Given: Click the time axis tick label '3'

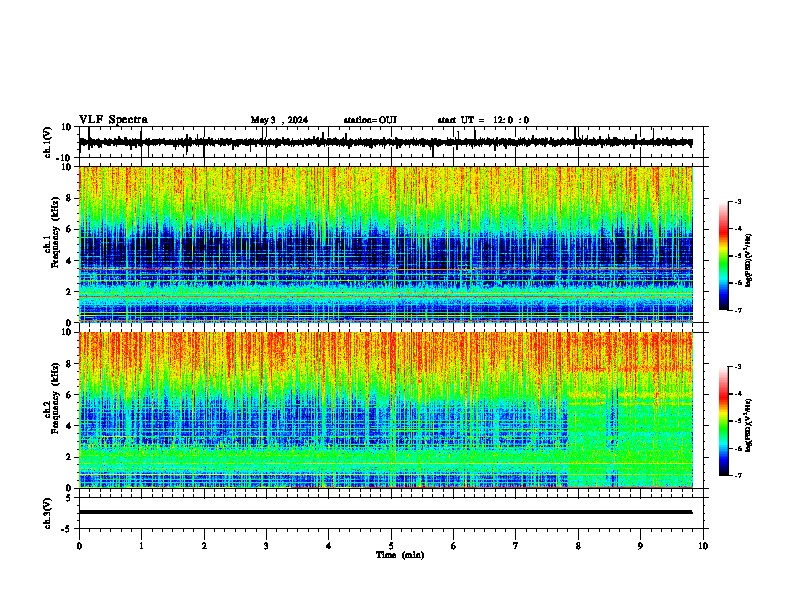Looking at the screenshot, I should click(x=266, y=546).
